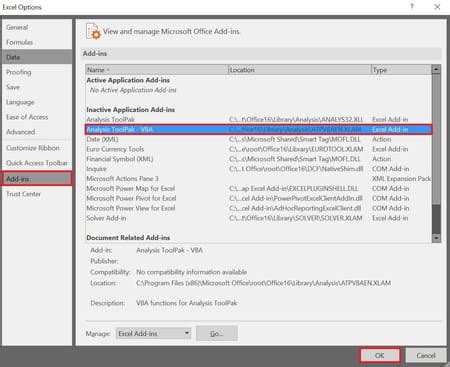Click the Document Related Add-ins heading
Screen dimensions: 450x367
coord(128,238)
